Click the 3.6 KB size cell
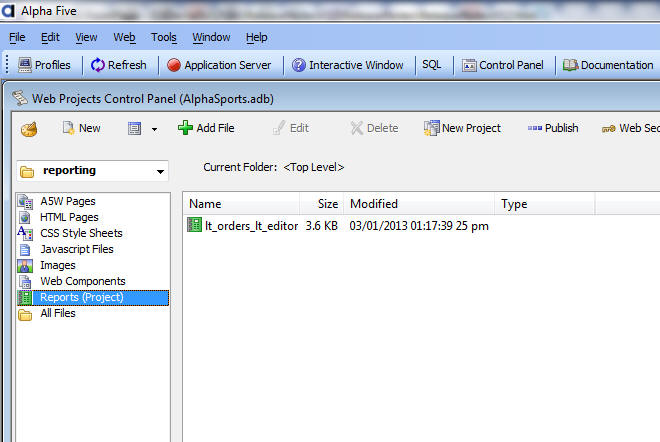Viewport: 660px width, 442px height. click(322, 226)
